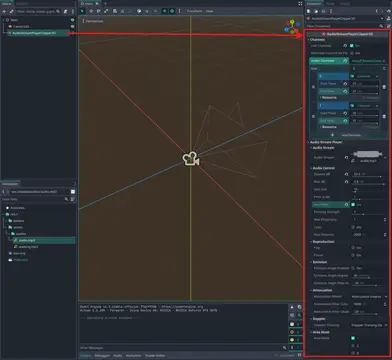The height and width of the screenshot is (360, 392).
Task: Toggle Area Mask layer 1 checkbox
Action: coord(353,338)
